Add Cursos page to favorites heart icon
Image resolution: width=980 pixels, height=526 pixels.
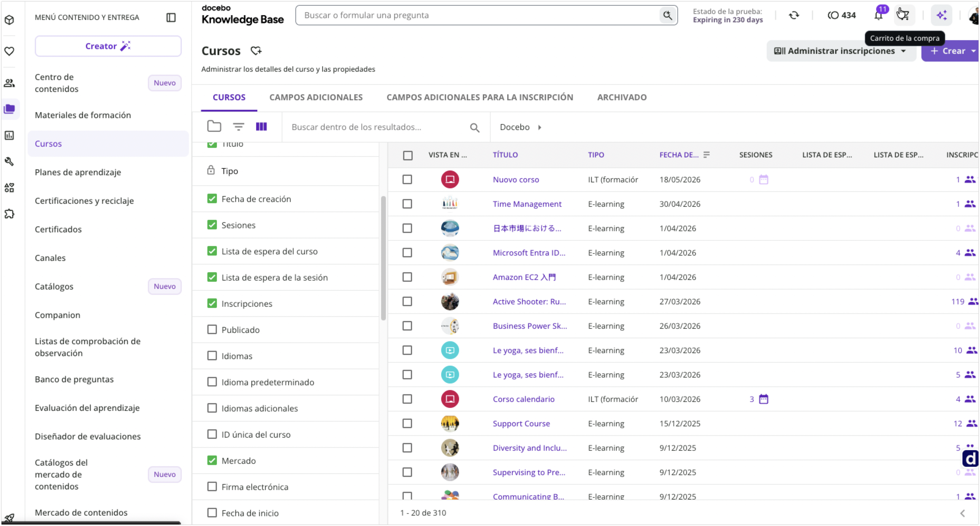click(256, 51)
